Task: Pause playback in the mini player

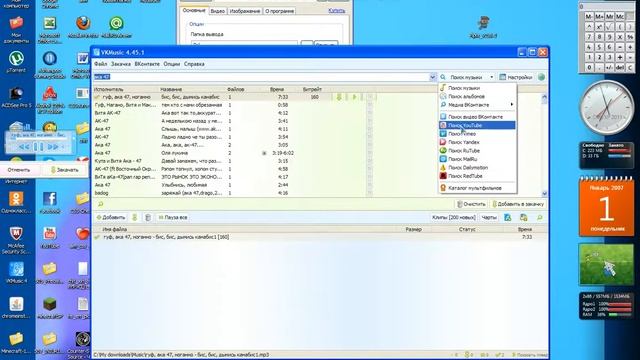Action: point(38,147)
